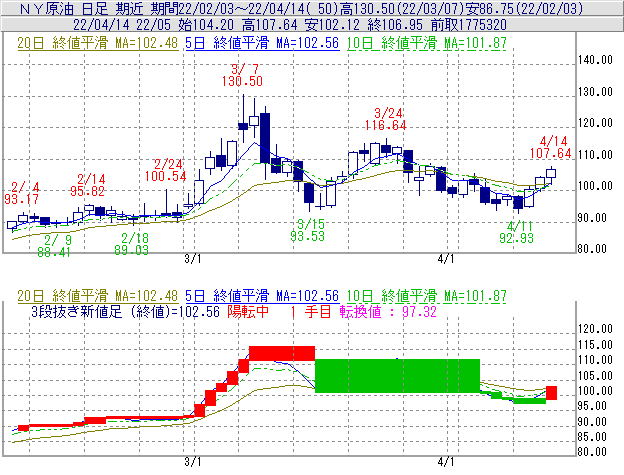Click the 4/1 date label under upper chart

pos(446,259)
